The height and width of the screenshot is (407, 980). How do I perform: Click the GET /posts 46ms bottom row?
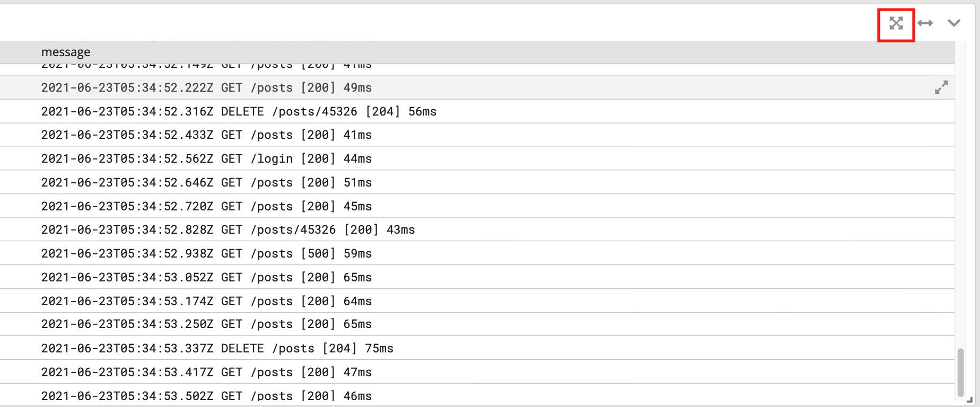[x=206, y=395]
